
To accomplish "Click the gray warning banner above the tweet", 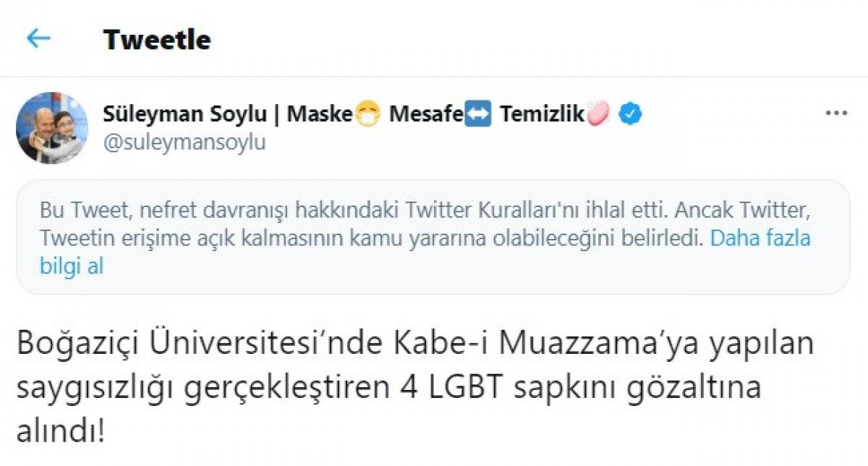I will coord(434,240).
